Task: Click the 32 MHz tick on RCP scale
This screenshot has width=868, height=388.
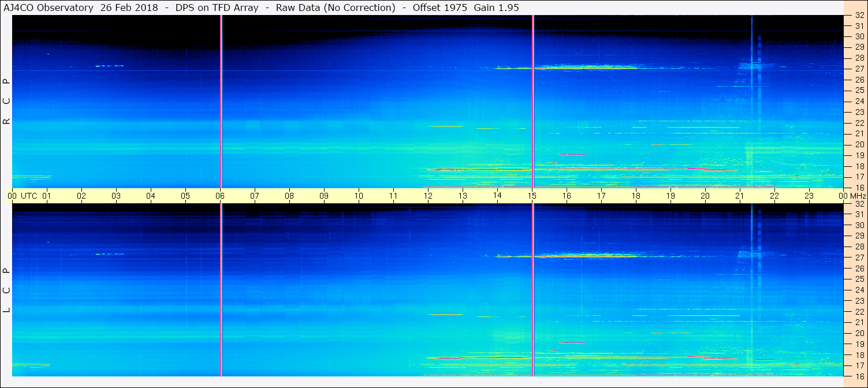Action: click(x=859, y=15)
